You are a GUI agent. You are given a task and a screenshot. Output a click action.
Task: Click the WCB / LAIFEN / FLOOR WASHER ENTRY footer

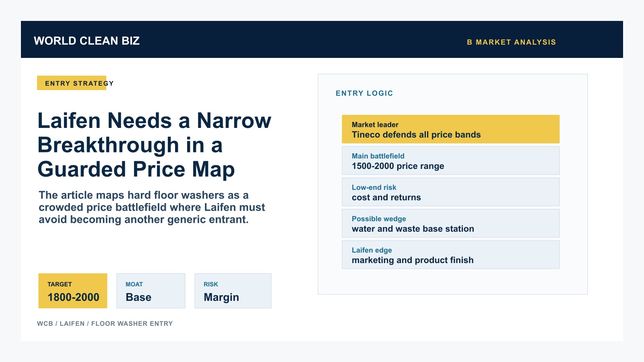coord(105,323)
